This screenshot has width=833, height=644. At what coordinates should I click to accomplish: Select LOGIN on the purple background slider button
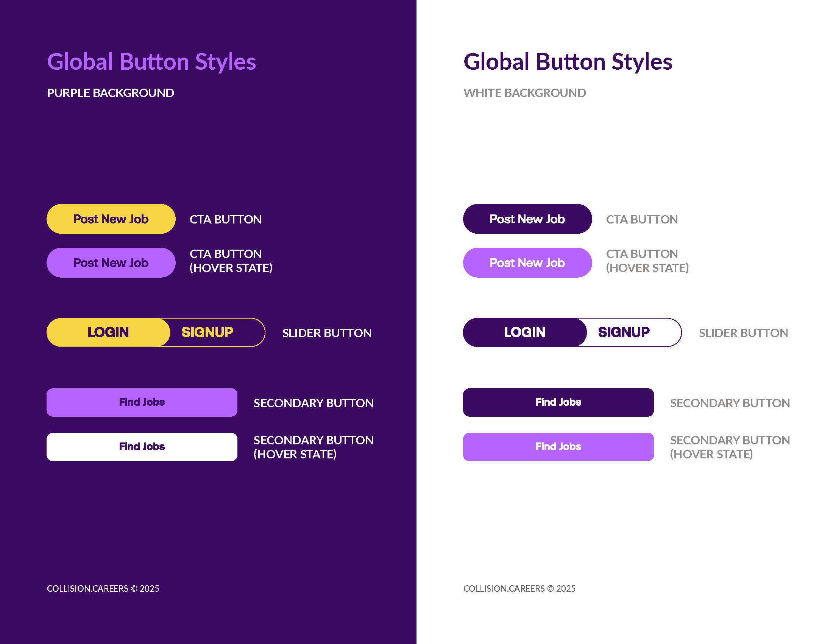coord(108,332)
